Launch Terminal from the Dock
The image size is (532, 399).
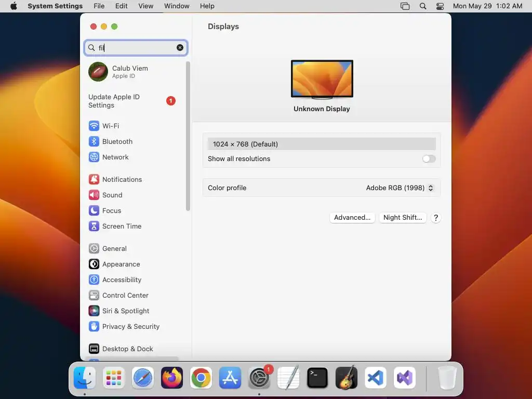[317, 378]
